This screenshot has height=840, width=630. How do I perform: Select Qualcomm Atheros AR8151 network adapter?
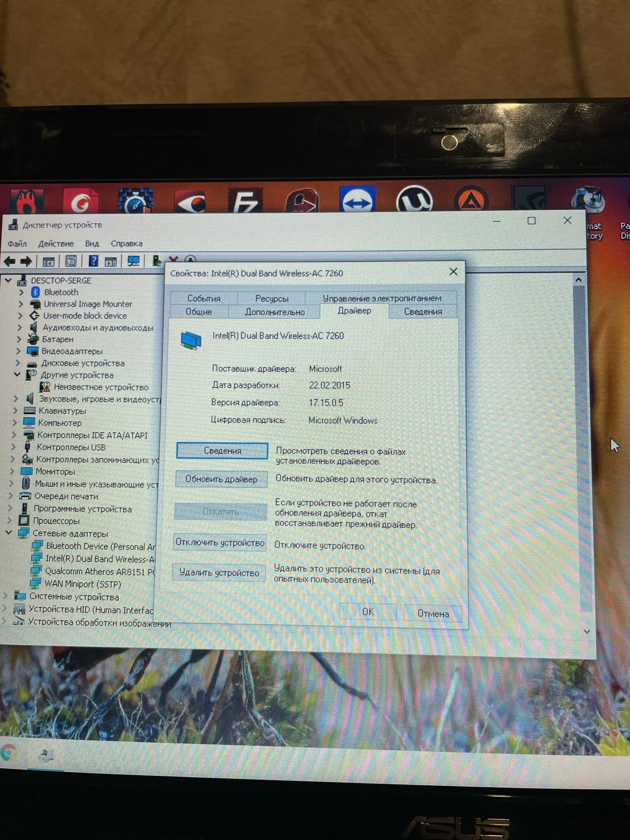[x=100, y=571]
